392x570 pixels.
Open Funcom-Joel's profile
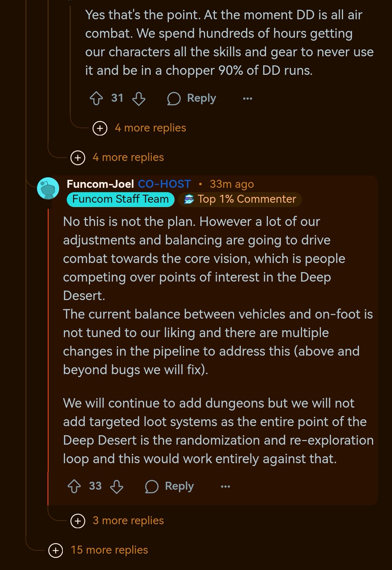(100, 184)
